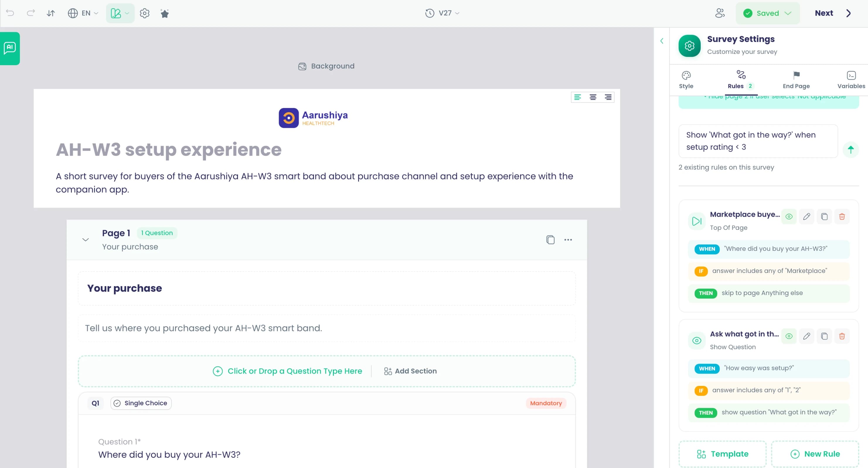Toggle visibility of Marketplace buyer rule
Screen dimensions: 868x468
click(789, 216)
